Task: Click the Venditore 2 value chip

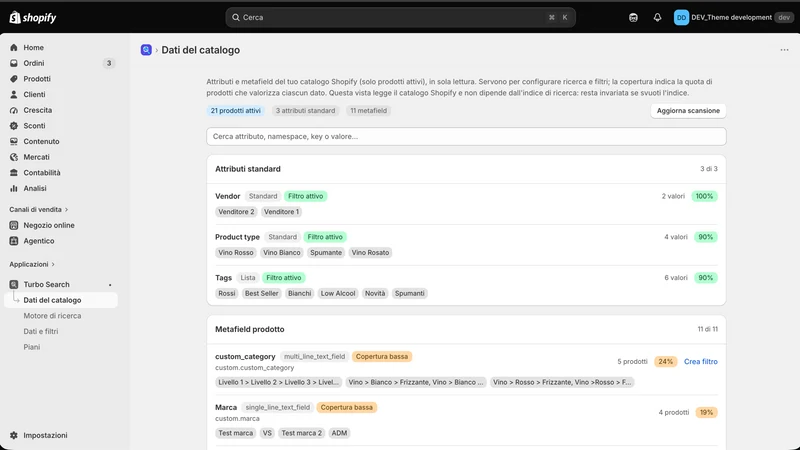Action: 236,212
